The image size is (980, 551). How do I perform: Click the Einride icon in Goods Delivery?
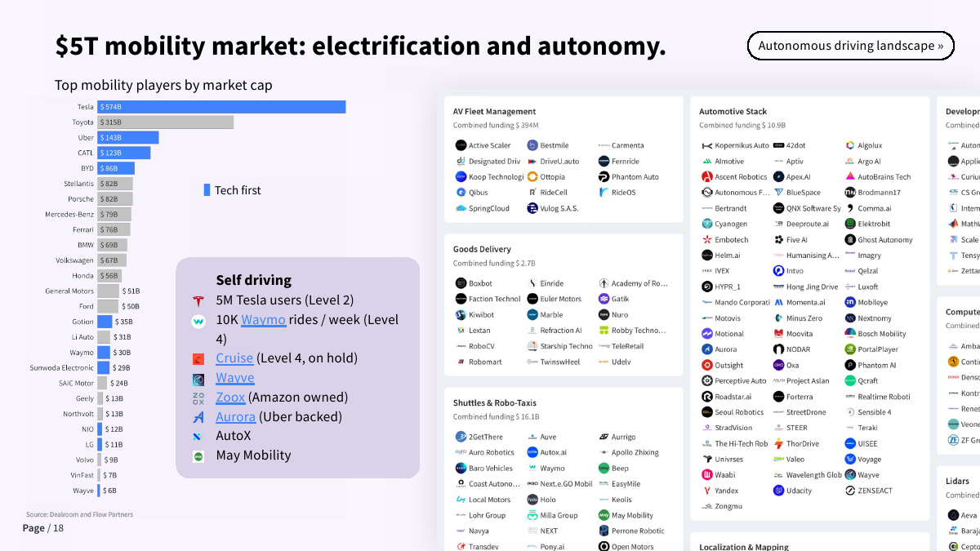532,284
